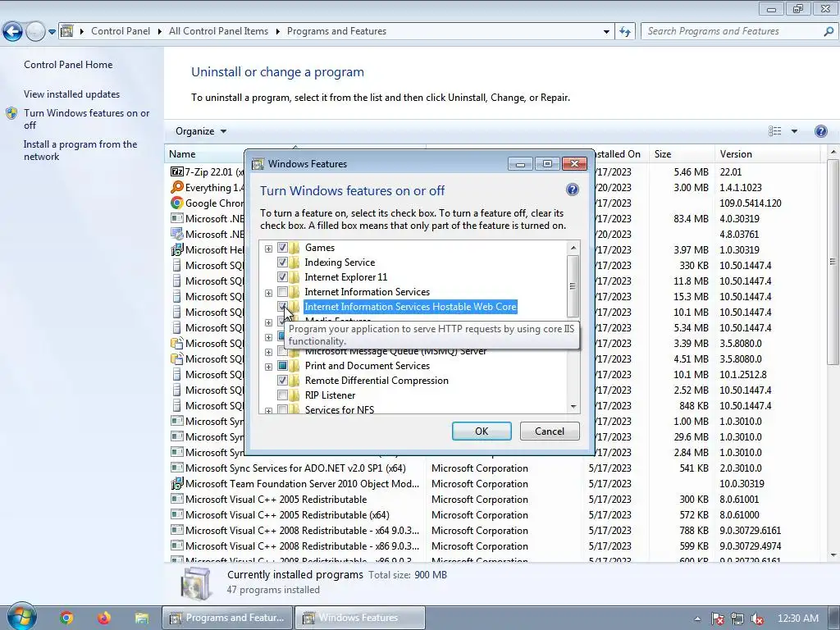Click the Windows Features help question icon
This screenshot has width=840, height=630.
[x=572, y=189]
